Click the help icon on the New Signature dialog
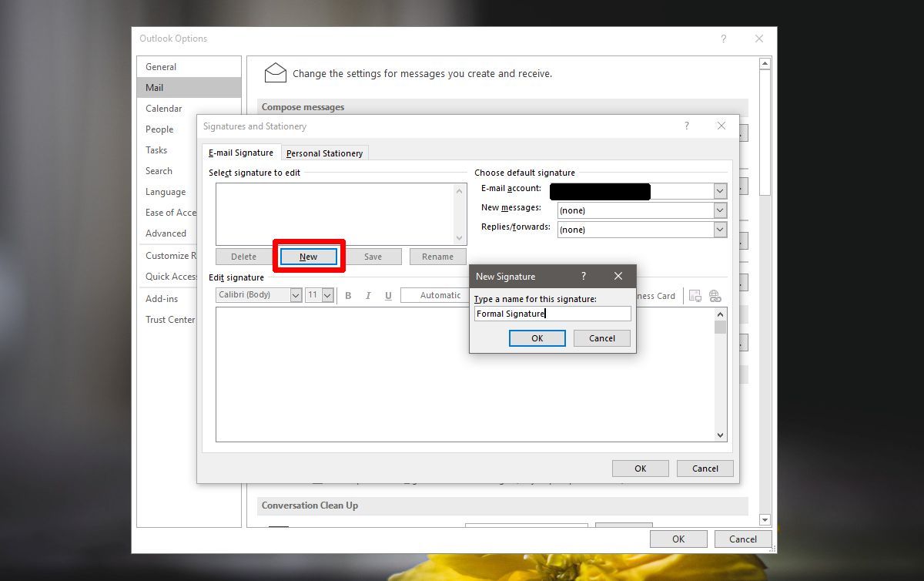This screenshot has height=581, width=924. pyautogui.click(x=583, y=276)
